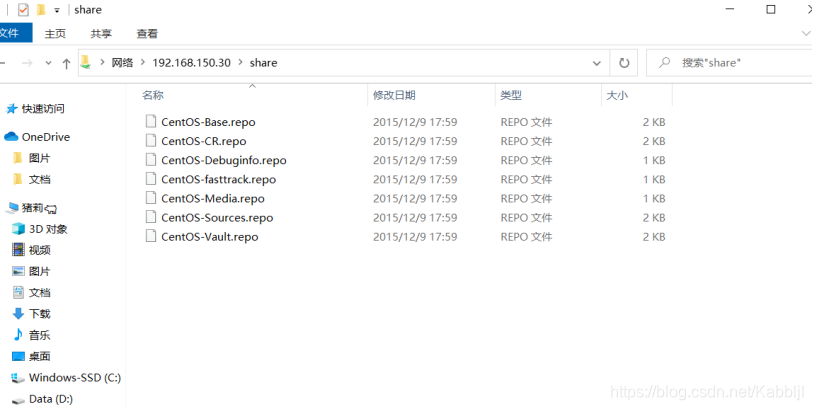This screenshot has width=813, height=410.
Task: Click the 1 KB size of CentOS-Media.repo
Action: (x=654, y=199)
